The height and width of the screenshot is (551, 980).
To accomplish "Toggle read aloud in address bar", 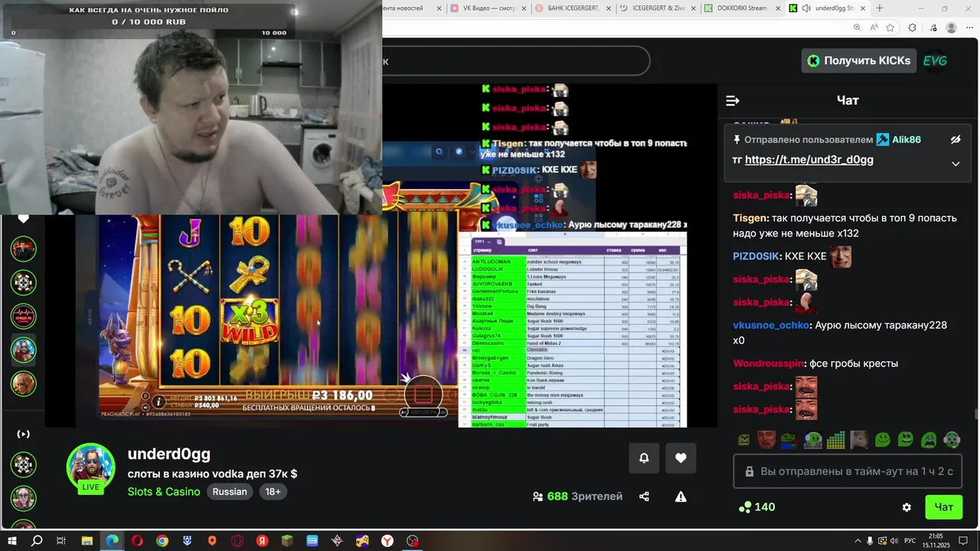I will click(874, 28).
